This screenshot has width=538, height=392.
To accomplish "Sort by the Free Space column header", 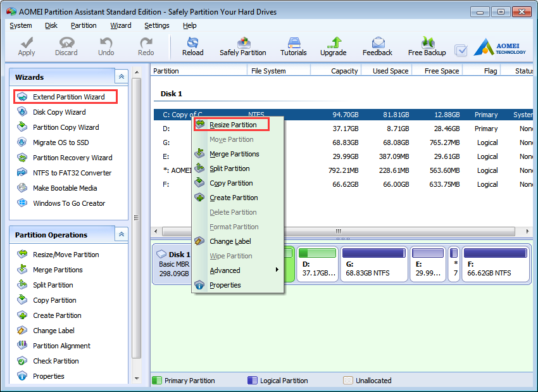I will tap(437, 71).
